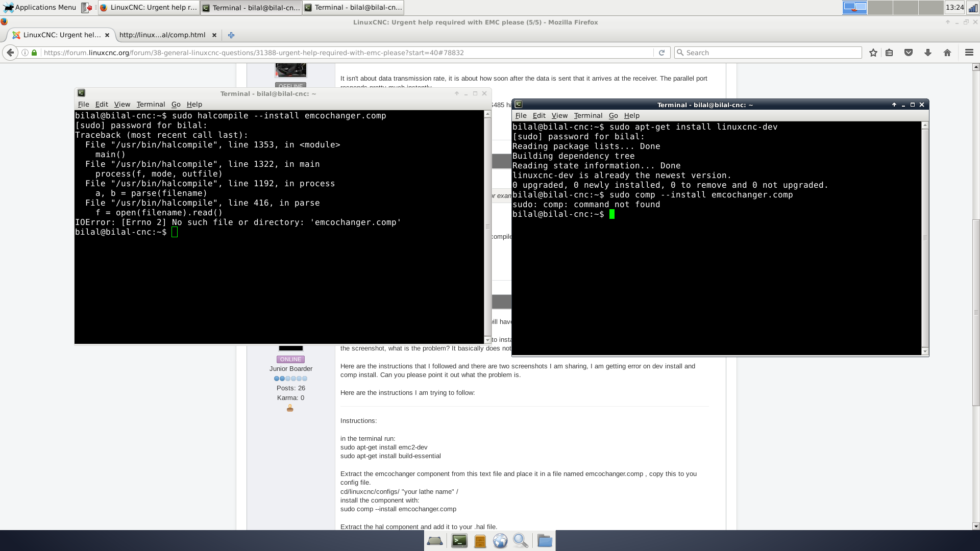
Task: Close the LinuxCNC Urgent help browser tab
Action: point(107,35)
